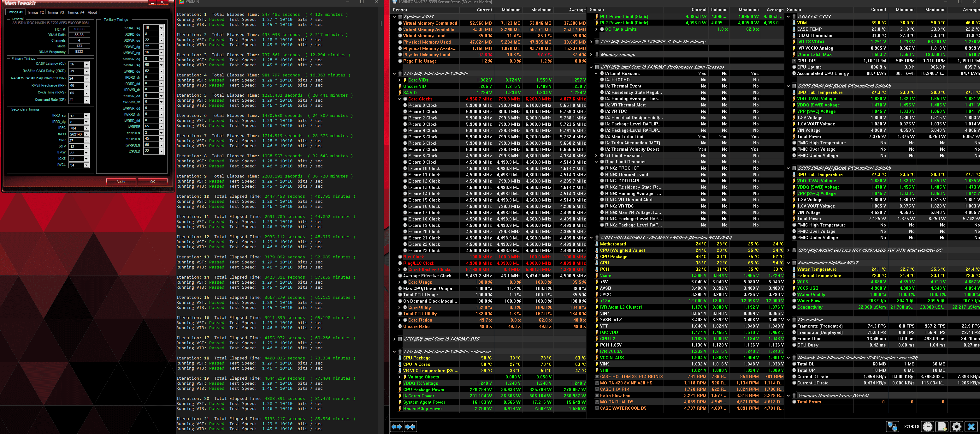
Task: Select Iteration: 10 line in Y90MIN window
Action: pos(266,196)
